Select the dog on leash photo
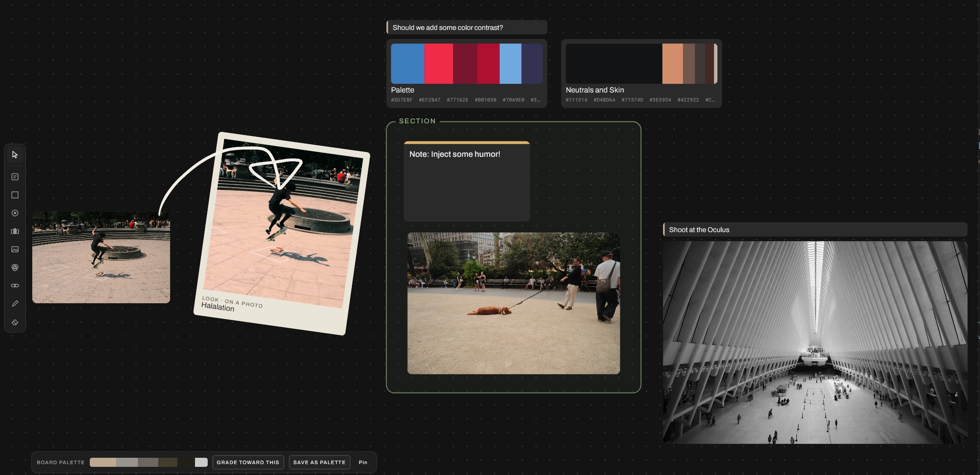The width and height of the screenshot is (980, 475). (x=513, y=303)
